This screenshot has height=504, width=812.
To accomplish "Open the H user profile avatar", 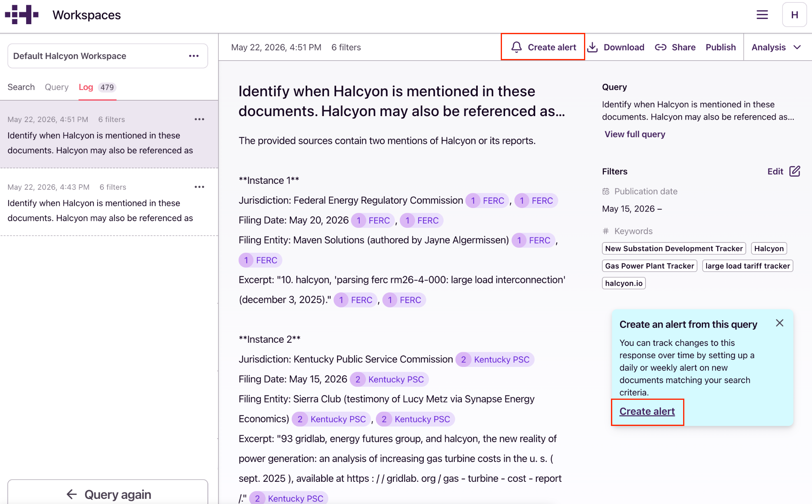I will pyautogui.click(x=794, y=15).
